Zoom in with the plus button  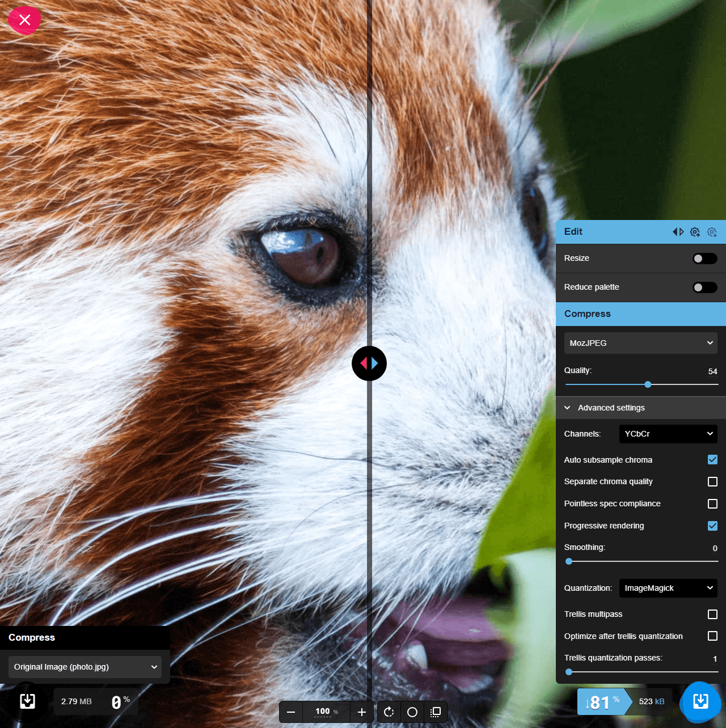point(362,712)
